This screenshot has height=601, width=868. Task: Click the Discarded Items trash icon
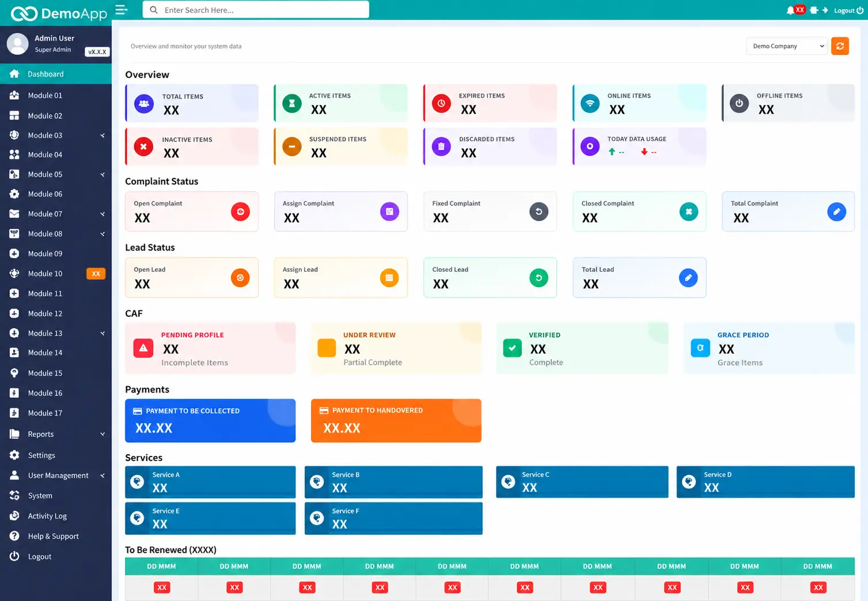click(441, 147)
